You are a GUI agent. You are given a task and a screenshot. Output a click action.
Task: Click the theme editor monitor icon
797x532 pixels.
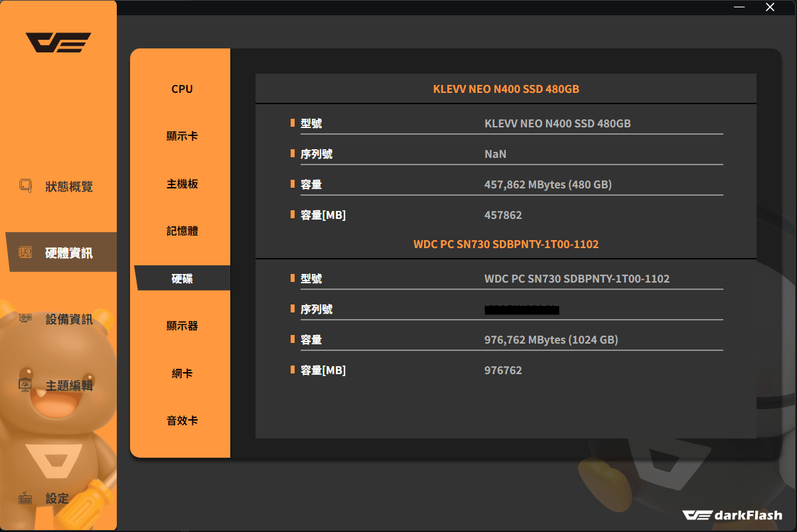tap(26, 385)
